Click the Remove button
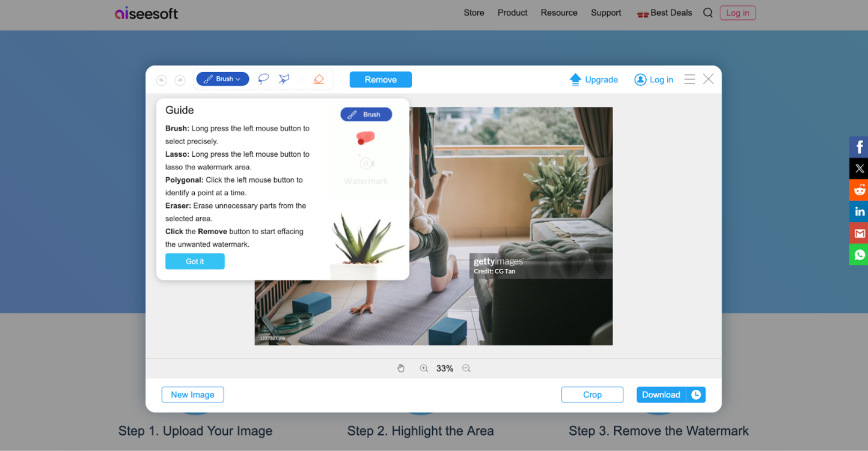Screen dimensions: 868x451 click(381, 79)
